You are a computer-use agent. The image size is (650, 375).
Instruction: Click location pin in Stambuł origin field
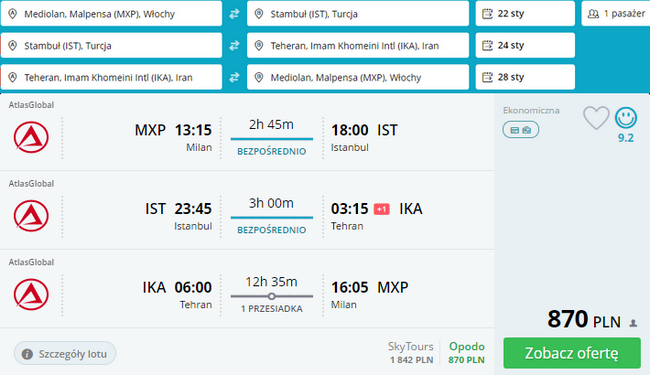click(x=12, y=45)
